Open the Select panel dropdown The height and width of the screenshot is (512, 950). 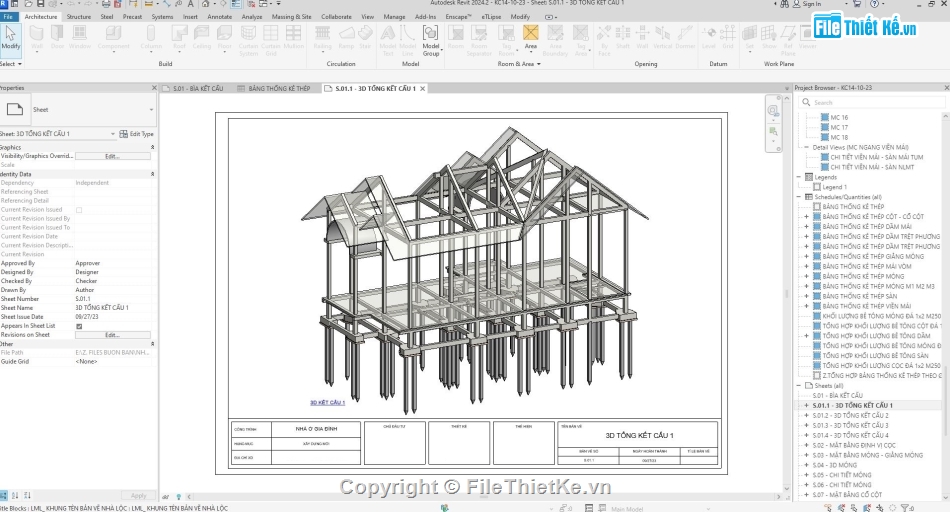[11, 64]
